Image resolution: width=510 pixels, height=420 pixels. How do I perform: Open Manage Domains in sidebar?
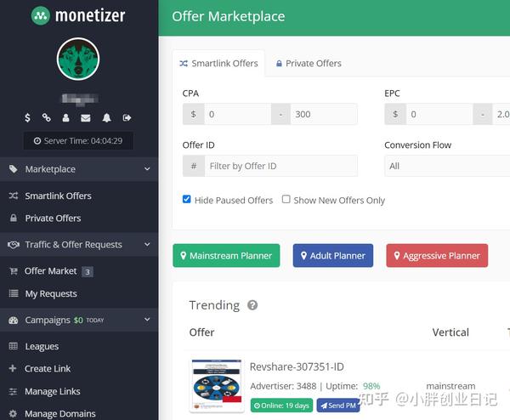tap(60, 414)
